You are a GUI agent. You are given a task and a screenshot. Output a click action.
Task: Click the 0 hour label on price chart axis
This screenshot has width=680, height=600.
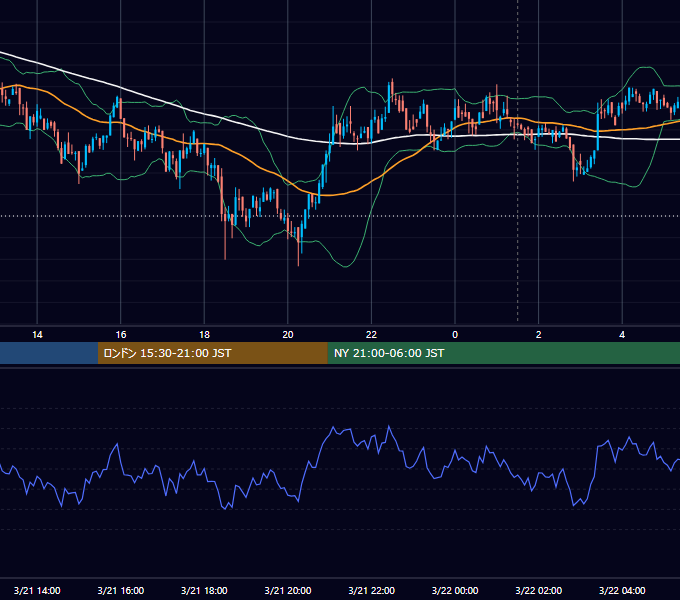[455, 334]
